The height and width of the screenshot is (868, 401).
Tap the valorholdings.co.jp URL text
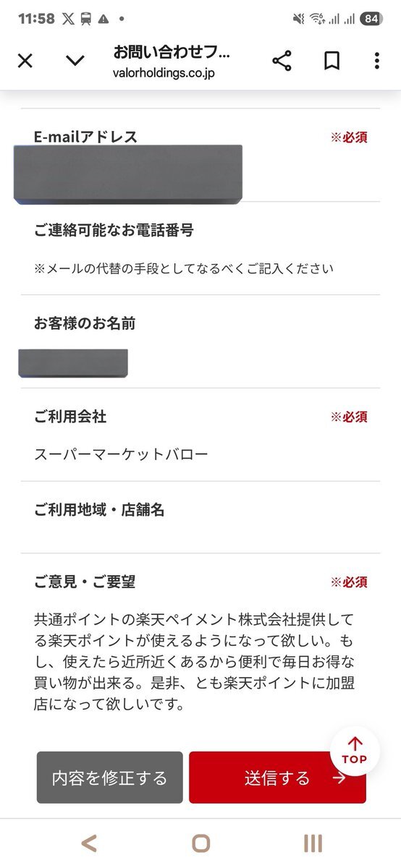pyautogui.click(x=164, y=72)
